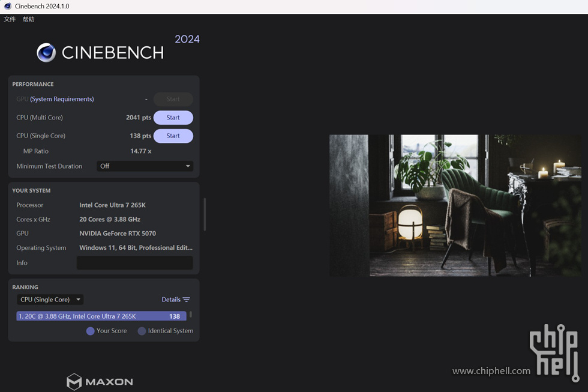Start the CPU Multi Core test
The width and height of the screenshot is (588, 392).
tap(173, 118)
